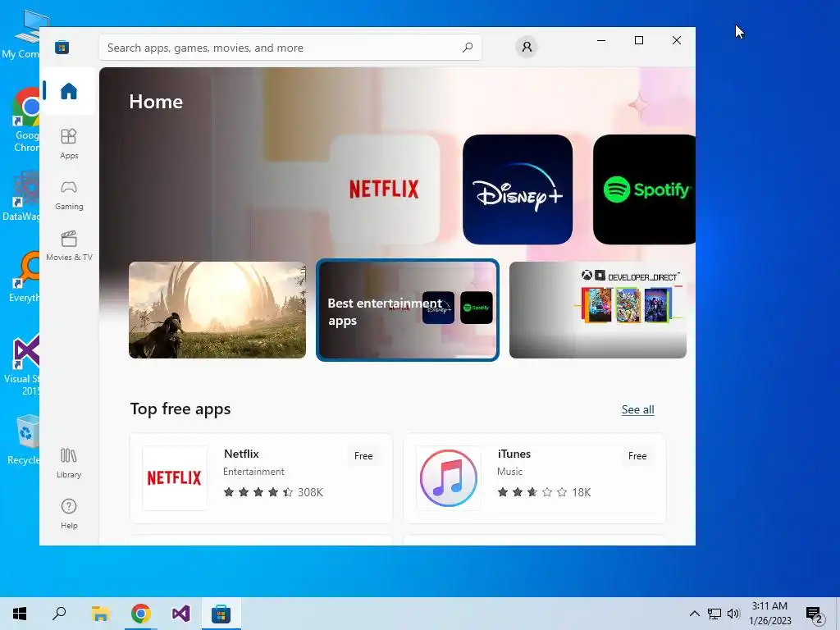The width and height of the screenshot is (840, 630).
Task: Select the DataWagon desktop shortcut
Action: pyautogui.click(x=21, y=196)
